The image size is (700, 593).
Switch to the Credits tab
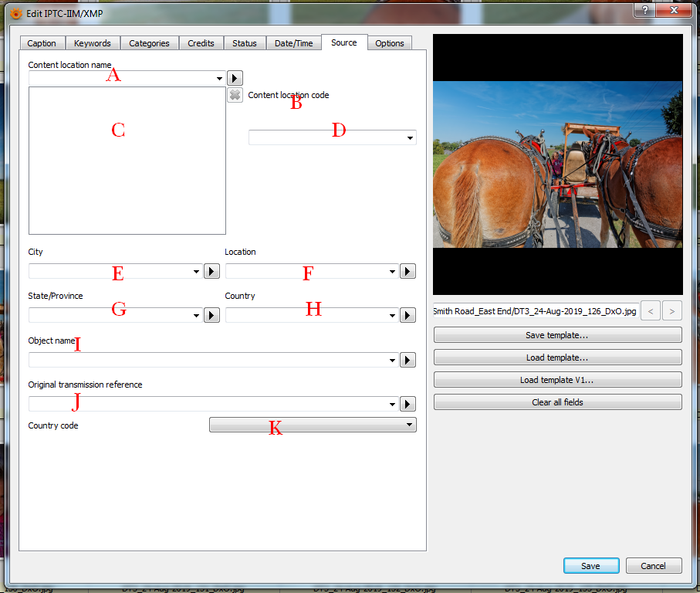201,43
